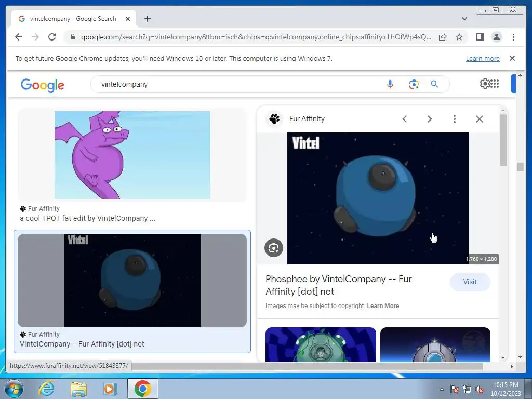532x399 pixels.
Task: Open 'VintelCompany -- Fur Affinity [dot] net' link
Action: (82, 344)
